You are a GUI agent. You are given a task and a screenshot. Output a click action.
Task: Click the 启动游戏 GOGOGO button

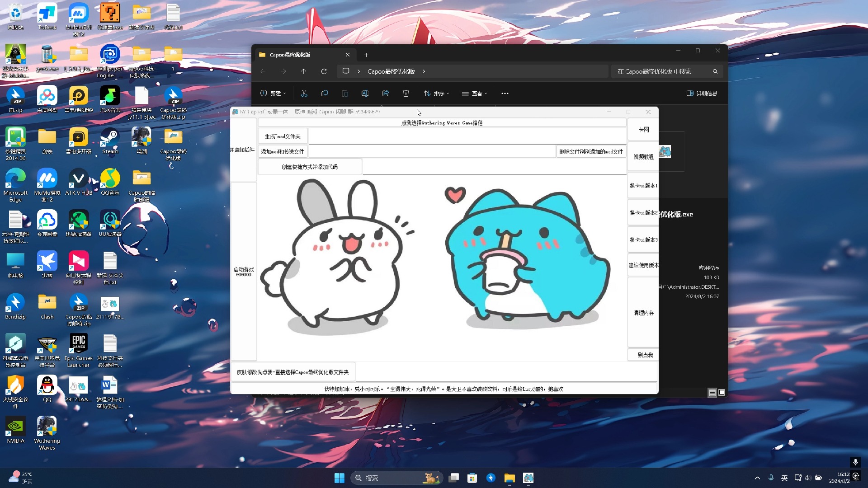pos(244,271)
